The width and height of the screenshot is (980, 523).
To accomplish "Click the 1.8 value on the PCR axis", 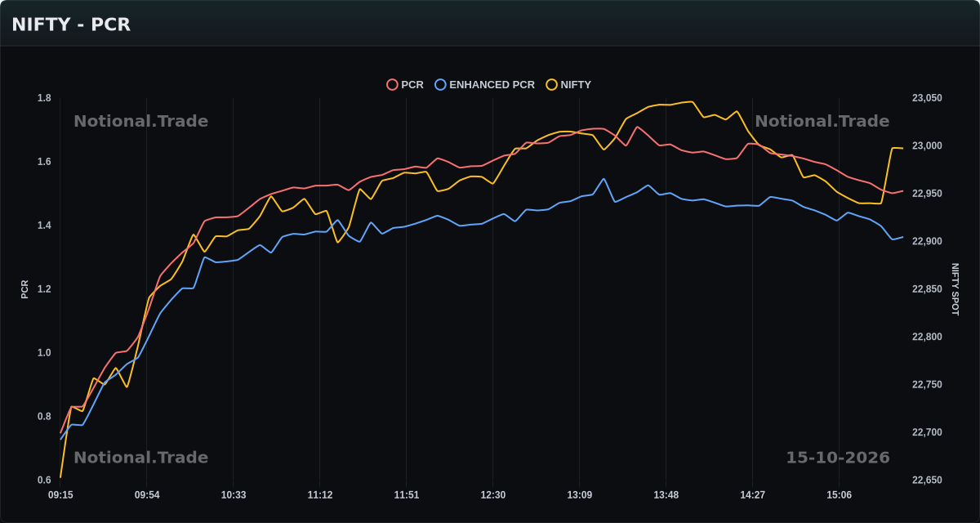I will click(44, 98).
